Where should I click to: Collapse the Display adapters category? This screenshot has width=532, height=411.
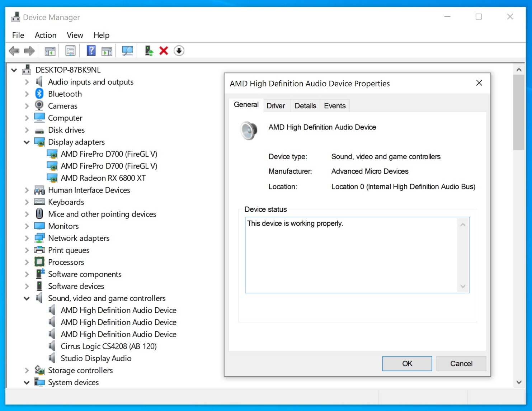click(27, 142)
